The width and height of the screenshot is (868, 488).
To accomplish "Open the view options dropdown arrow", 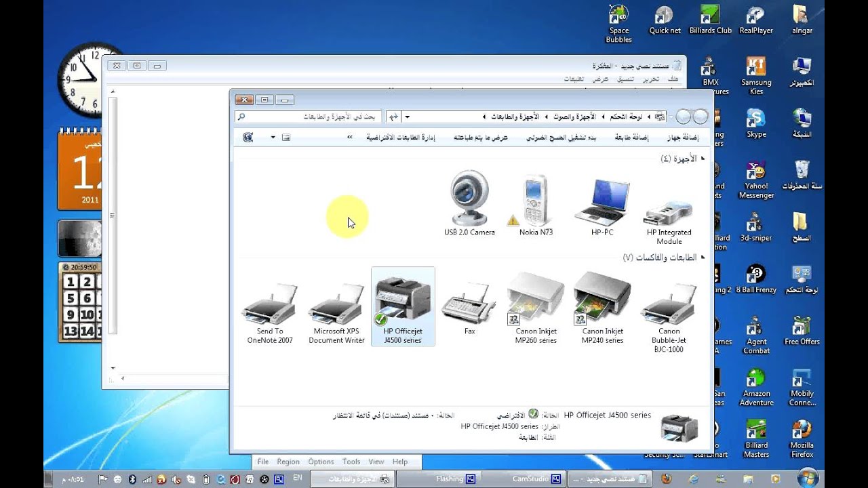I will [273, 137].
